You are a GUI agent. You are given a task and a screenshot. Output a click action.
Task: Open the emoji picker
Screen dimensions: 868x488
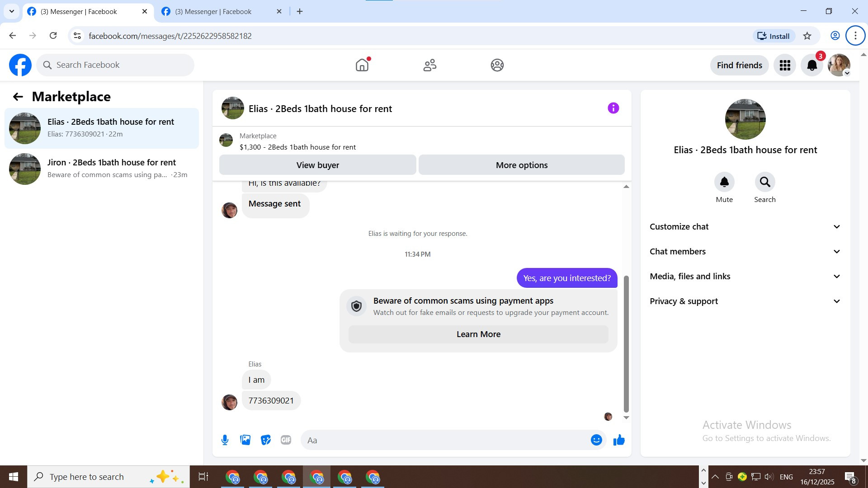point(596,440)
